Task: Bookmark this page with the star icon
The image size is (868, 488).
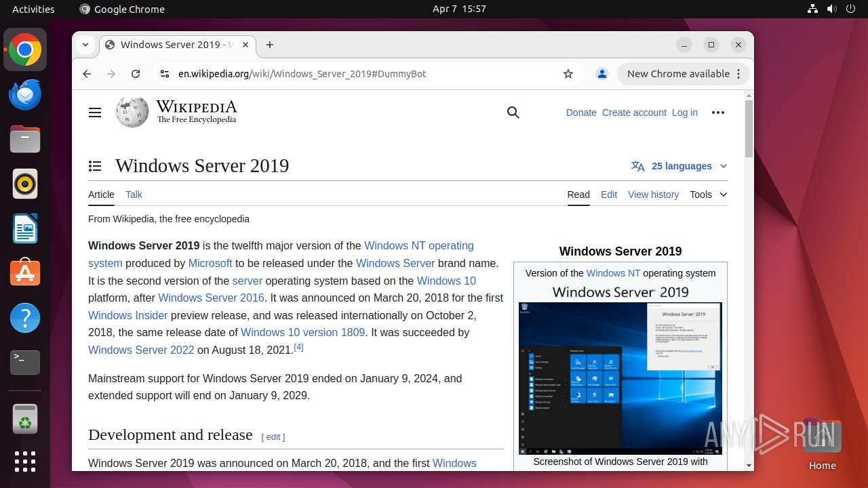Action: 568,74
